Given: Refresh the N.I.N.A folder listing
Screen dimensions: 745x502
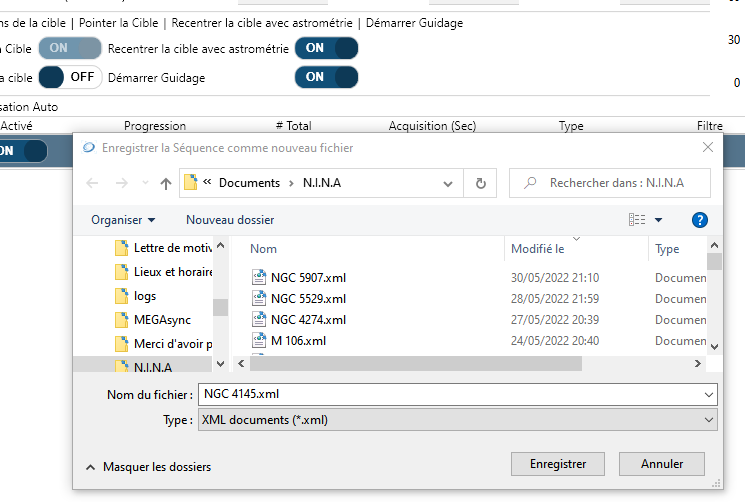Looking at the screenshot, I should (x=481, y=183).
